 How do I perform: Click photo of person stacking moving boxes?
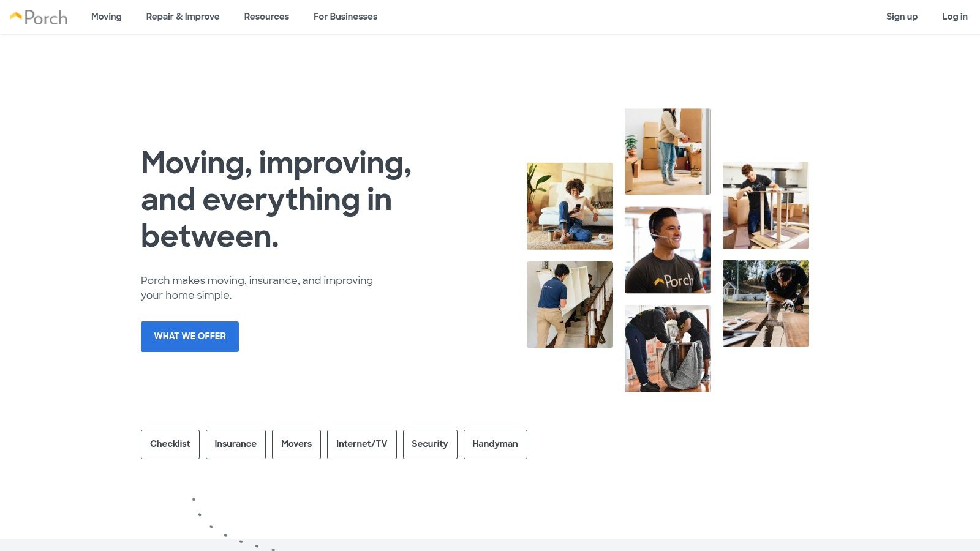click(x=668, y=152)
